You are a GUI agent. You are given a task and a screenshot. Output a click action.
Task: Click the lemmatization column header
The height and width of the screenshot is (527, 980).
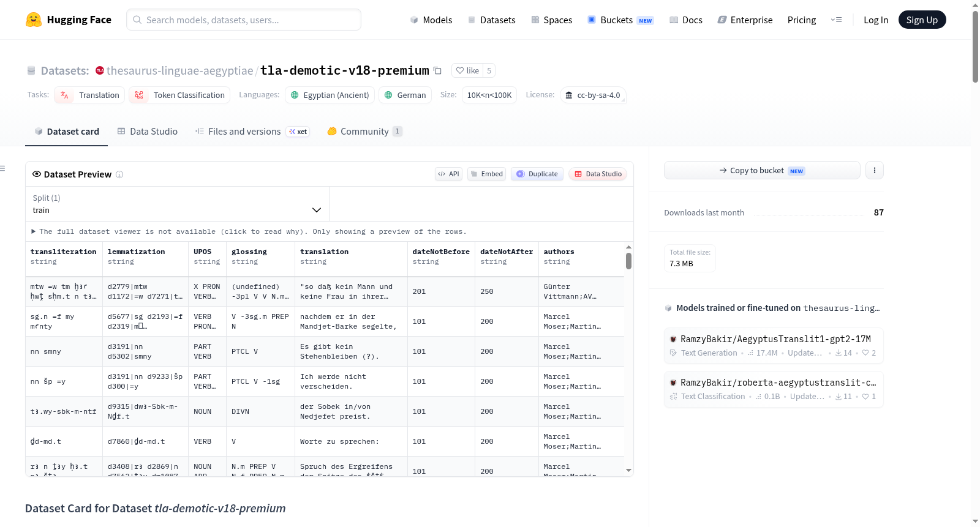146,256
